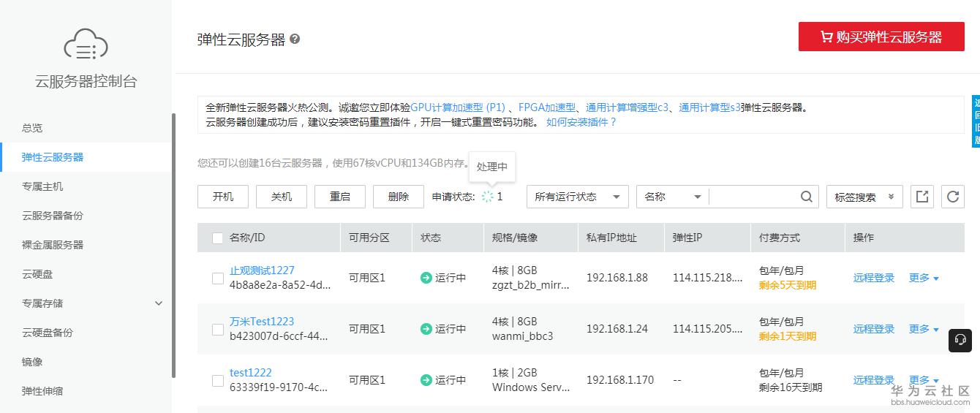This screenshot has height=413, width=980.
Task: Open the help question mark beside 弹性云服务器
Action: [x=295, y=39]
